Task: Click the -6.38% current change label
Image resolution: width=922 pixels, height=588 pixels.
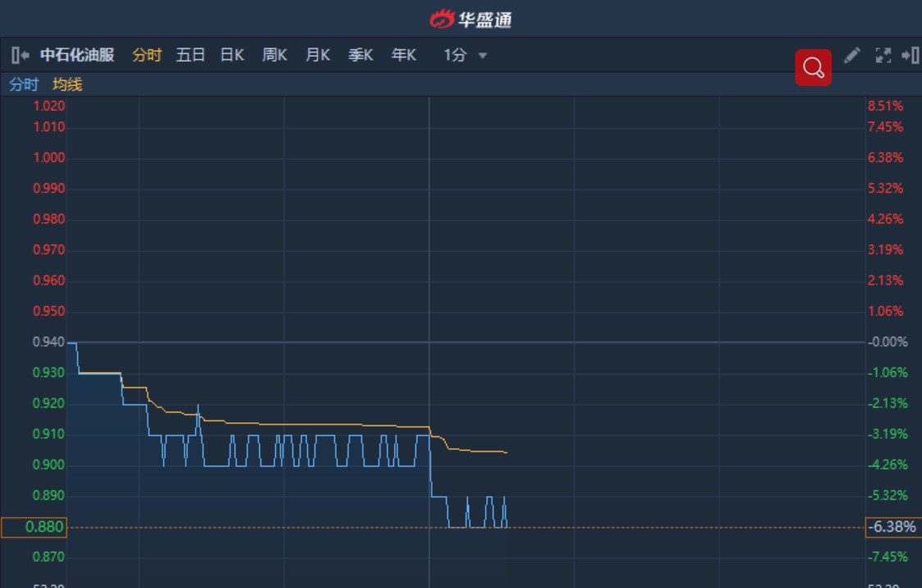Action: [893, 527]
